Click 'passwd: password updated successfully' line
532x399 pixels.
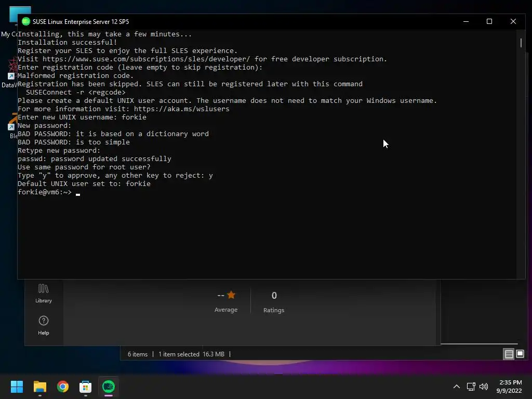pyautogui.click(x=95, y=159)
